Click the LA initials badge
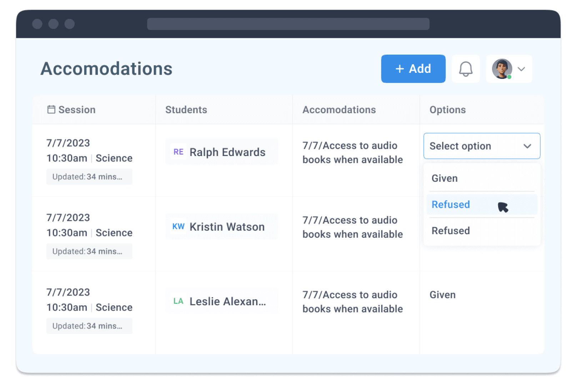577x392 pixels. 178,301
